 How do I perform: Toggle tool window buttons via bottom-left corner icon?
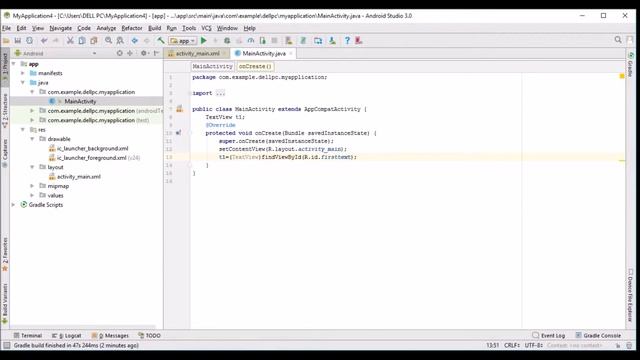tap(7, 345)
